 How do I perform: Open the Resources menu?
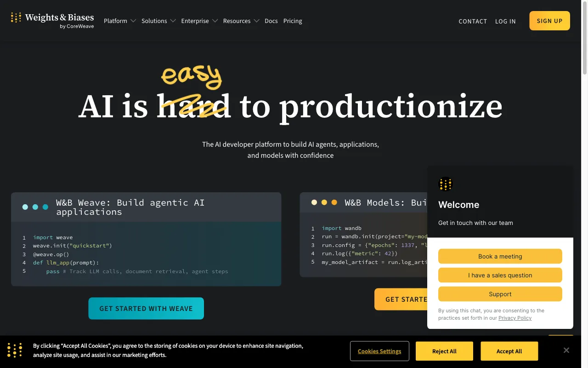[x=237, y=21]
